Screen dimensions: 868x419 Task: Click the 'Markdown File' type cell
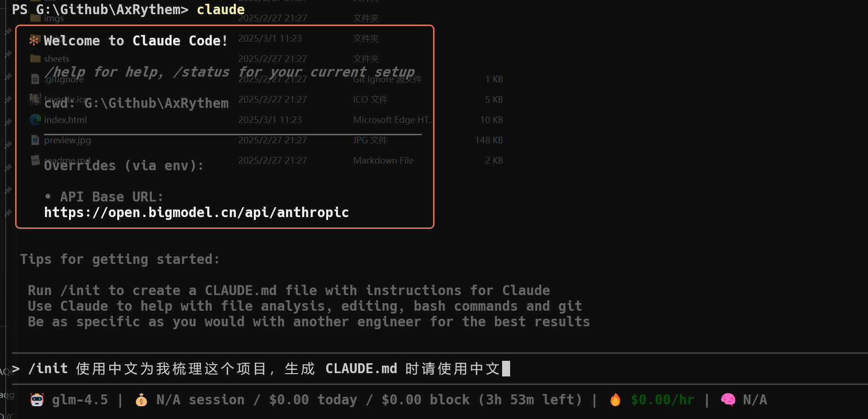pyautogui.click(x=383, y=160)
